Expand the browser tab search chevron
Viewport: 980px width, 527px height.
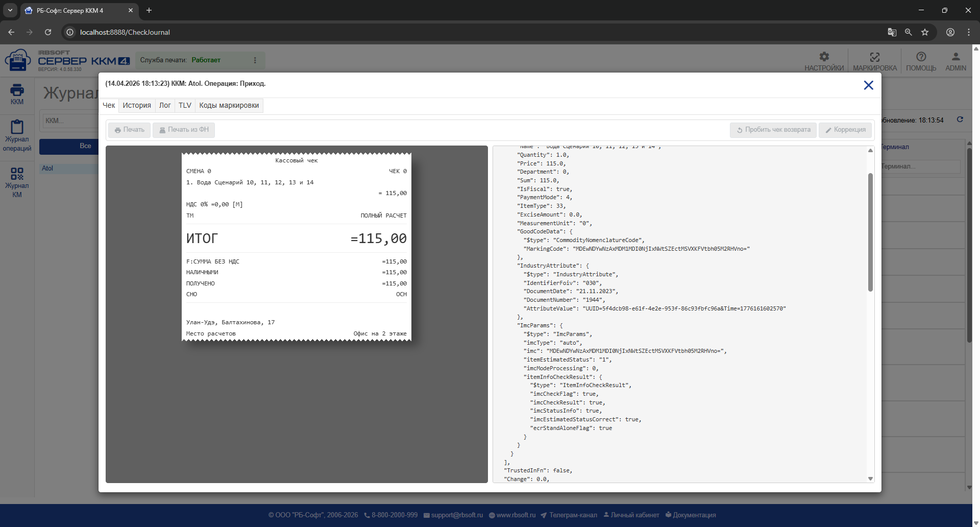click(x=10, y=10)
